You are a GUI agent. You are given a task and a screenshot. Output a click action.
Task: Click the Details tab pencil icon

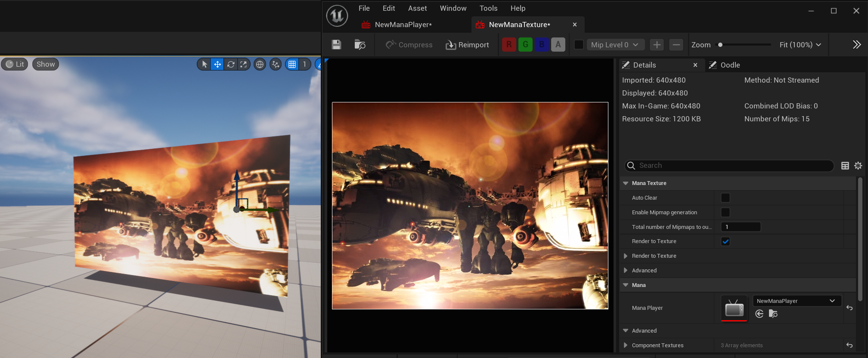pyautogui.click(x=626, y=65)
